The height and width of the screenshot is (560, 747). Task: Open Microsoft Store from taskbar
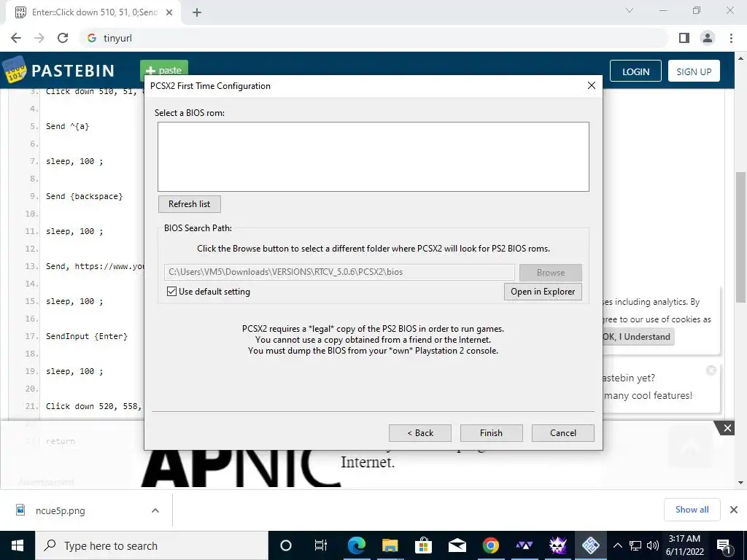tap(423, 545)
